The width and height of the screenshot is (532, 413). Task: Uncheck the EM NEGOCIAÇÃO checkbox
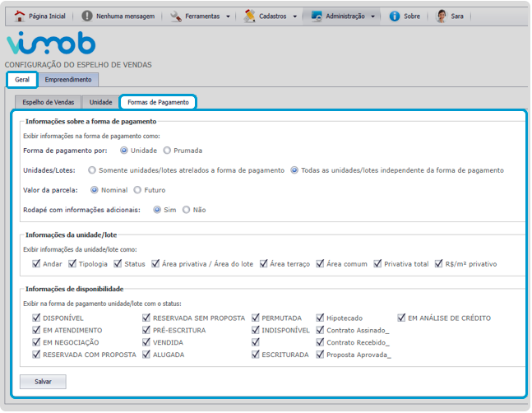click(36, 342)
